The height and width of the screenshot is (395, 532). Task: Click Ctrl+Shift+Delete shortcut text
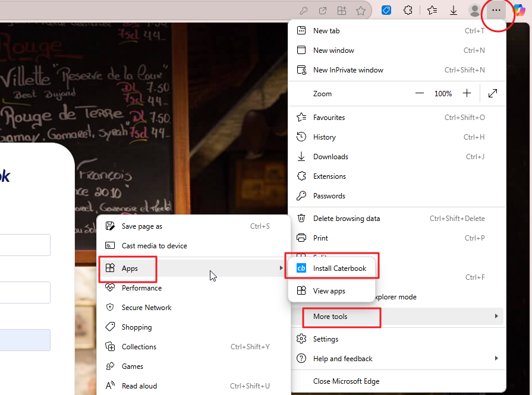(457, 219)
